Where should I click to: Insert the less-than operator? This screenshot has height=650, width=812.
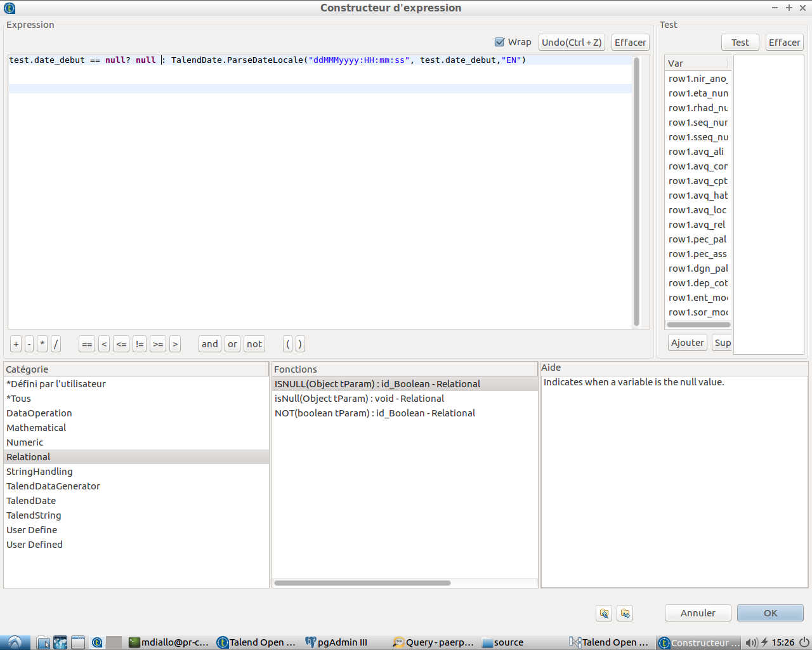tap(104, 344)
